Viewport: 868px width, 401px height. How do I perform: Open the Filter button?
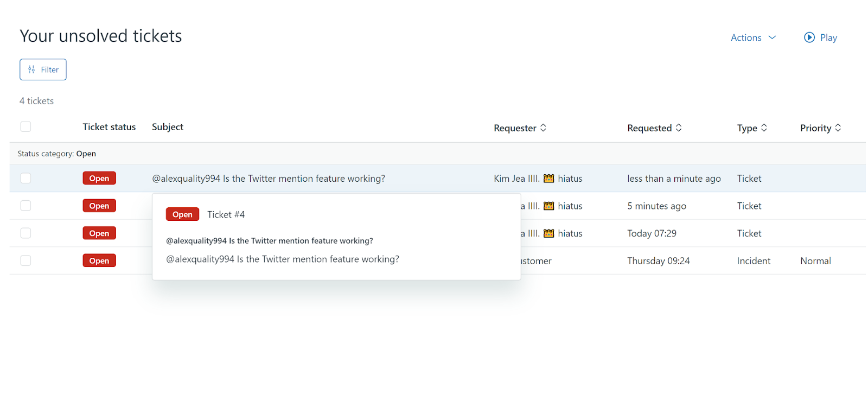click(x=43, y=69)
